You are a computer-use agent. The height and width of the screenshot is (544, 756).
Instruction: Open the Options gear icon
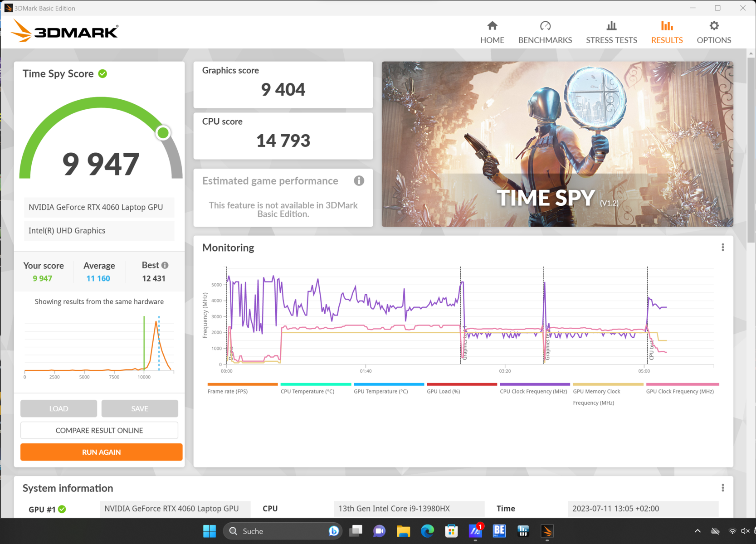(x=714, y=26)
